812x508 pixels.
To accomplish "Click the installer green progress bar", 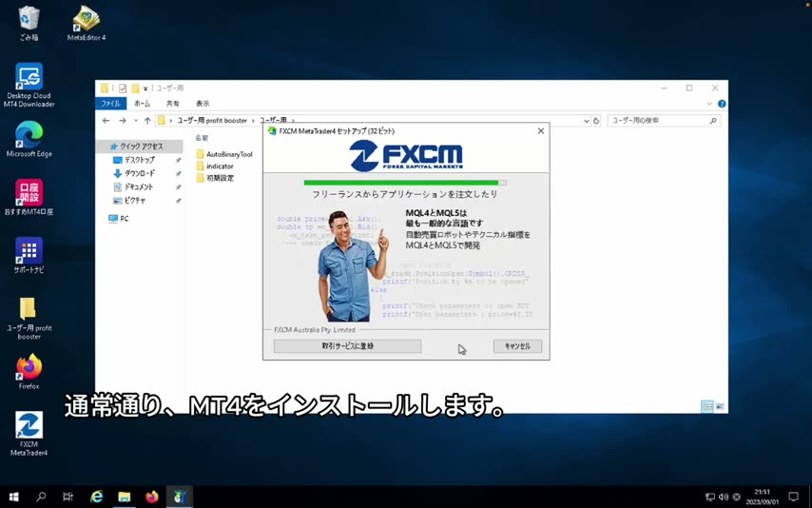I will click(x=405, y=183).
